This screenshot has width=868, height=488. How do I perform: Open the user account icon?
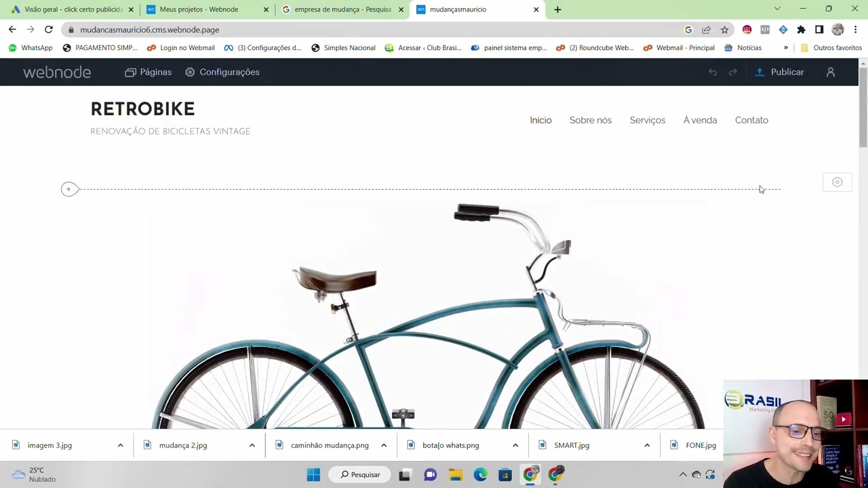831,72
